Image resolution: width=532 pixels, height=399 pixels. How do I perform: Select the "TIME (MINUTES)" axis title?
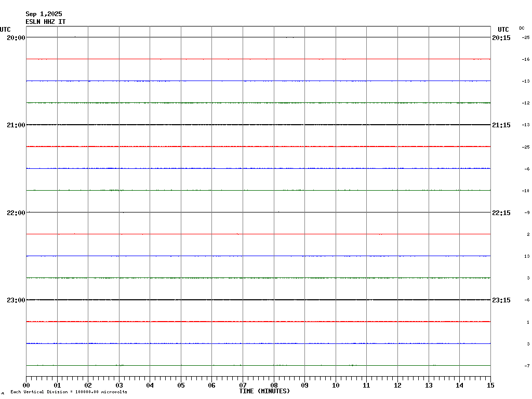click(x=264, y=391)
